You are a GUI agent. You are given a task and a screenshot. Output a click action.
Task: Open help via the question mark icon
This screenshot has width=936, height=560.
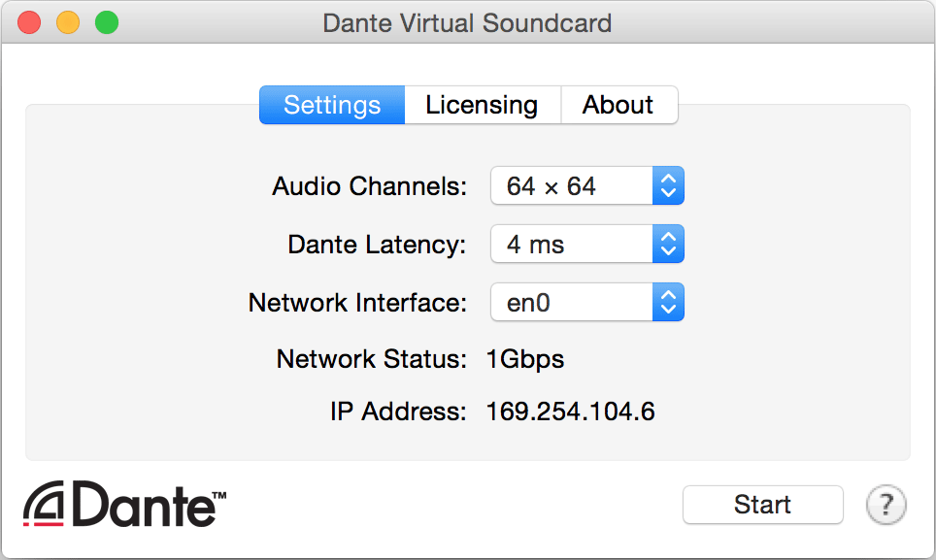point(886,505)
